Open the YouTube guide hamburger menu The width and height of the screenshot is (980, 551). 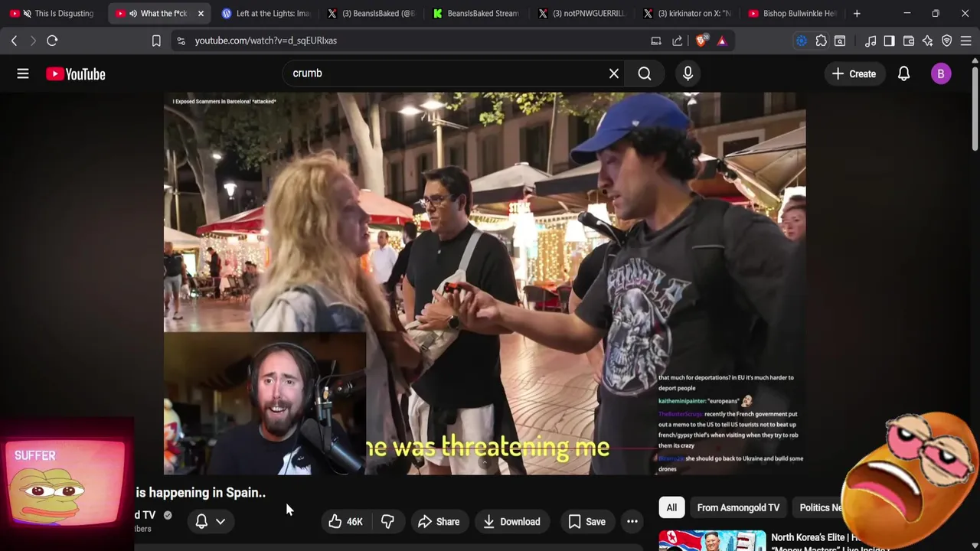pyautogui.click(x=23, y=73)
